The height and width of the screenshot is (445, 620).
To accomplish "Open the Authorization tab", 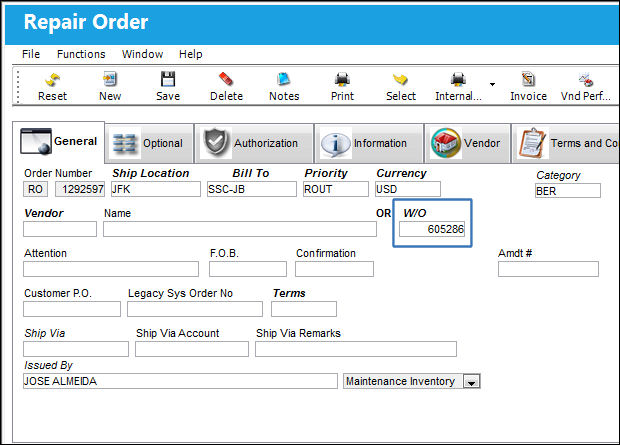I will pos(254,143).
